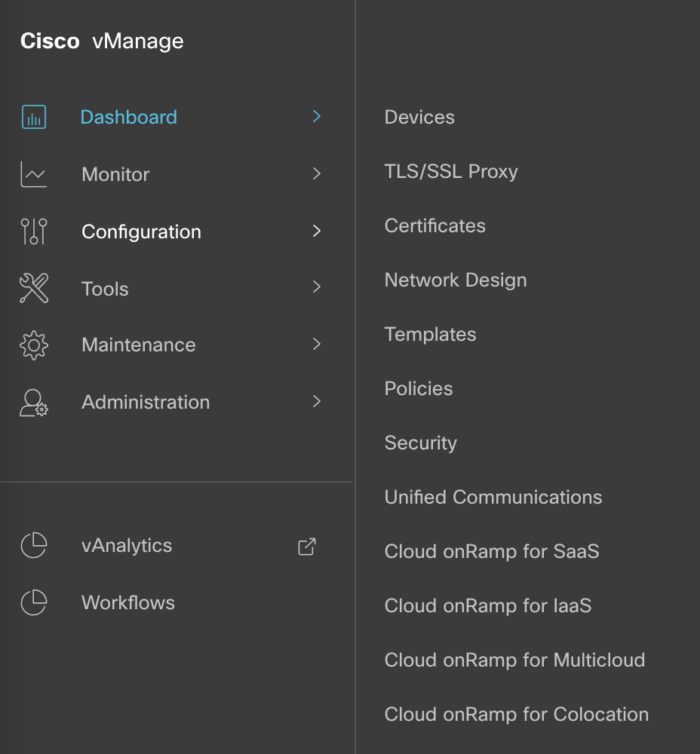Viewport: 700px width, 754px height.
Task: Click the vAnalytics pie chart icon
Action: pos(34,546)
